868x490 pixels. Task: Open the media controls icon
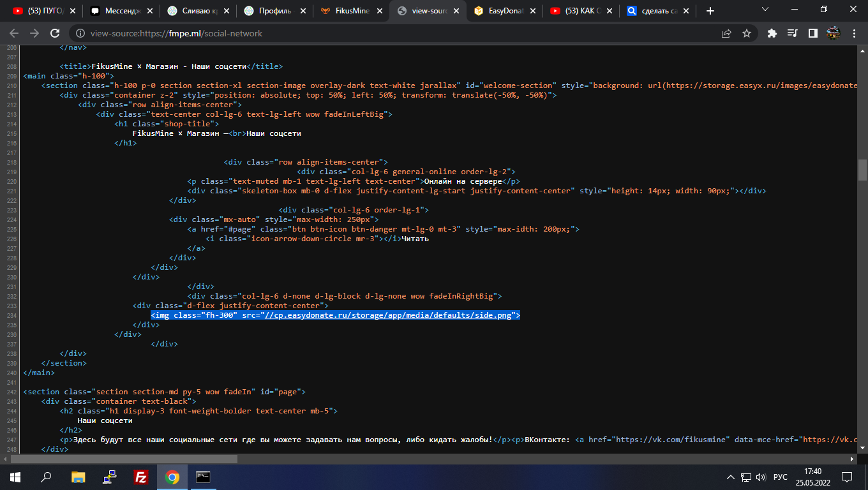pos(792,33)
